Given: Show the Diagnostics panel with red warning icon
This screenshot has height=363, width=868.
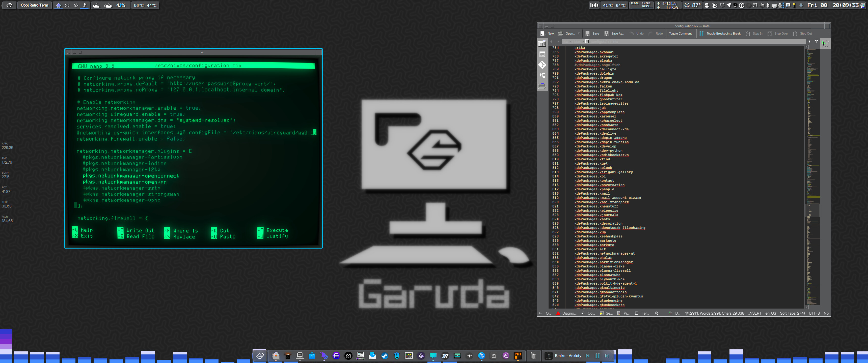Looking at the screenshot, I should point(566,313).
